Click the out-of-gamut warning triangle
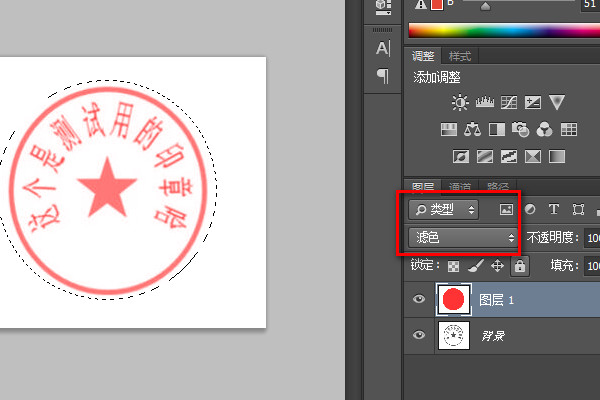Screen dimensions: 600x400 pos(421,5)
